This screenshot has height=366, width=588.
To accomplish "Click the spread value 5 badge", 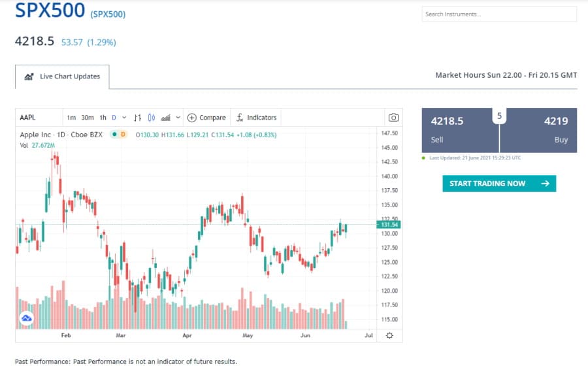I will (x=499, y=116).
